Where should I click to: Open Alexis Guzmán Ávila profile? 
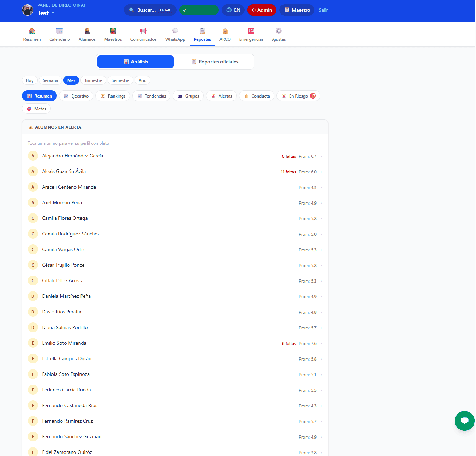pyautogui.click(x=175, y=172)
